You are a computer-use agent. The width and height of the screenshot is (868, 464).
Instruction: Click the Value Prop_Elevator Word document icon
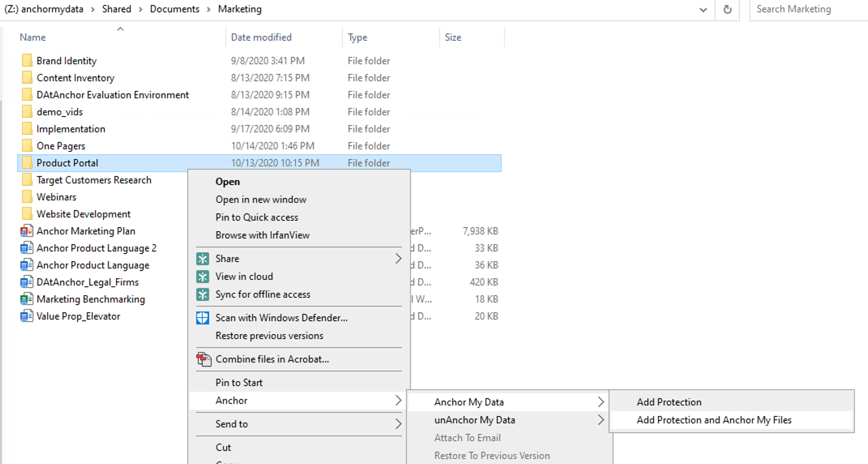click(27, 316)
